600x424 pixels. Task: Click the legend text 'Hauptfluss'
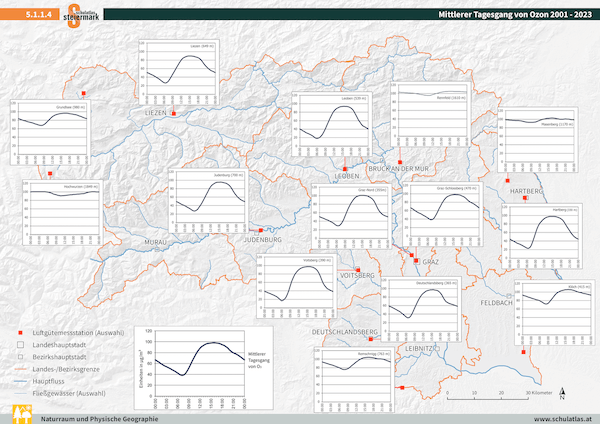[x=48, y=382]
